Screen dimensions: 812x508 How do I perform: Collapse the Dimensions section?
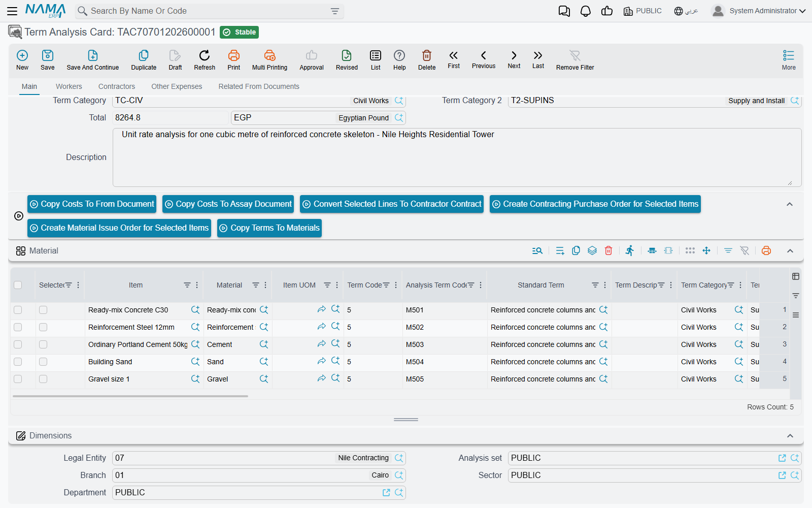pos(790,435)
